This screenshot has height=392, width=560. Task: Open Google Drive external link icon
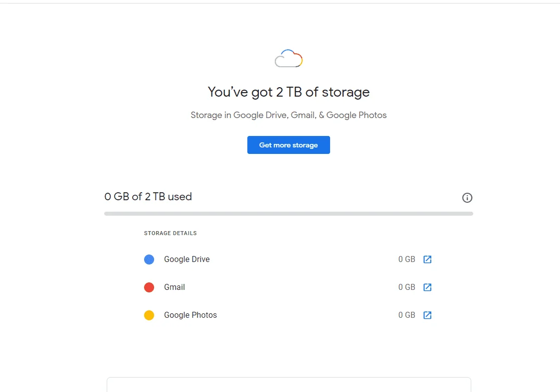click(x=427, y=260)
